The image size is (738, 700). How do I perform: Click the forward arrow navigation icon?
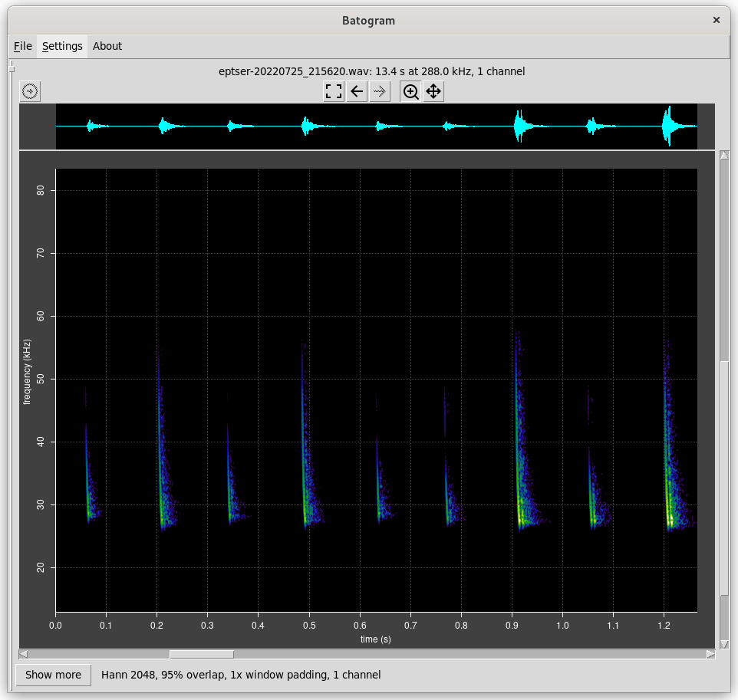[379, 92]
